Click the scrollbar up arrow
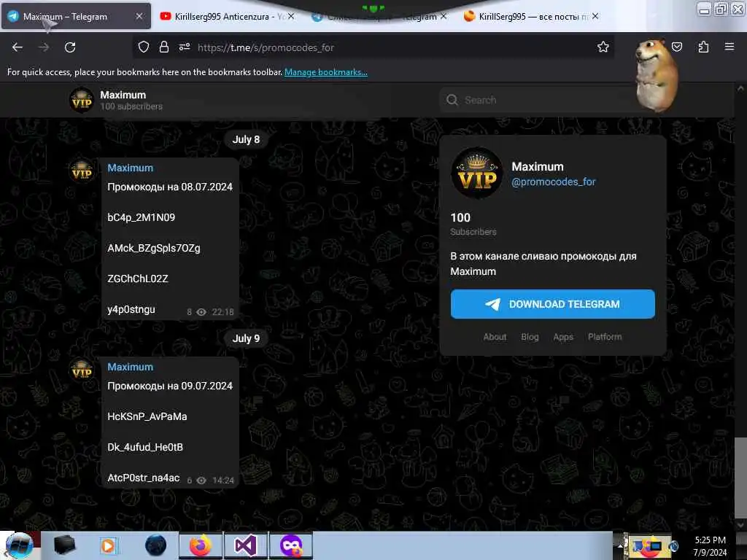 tap(740, 88)
